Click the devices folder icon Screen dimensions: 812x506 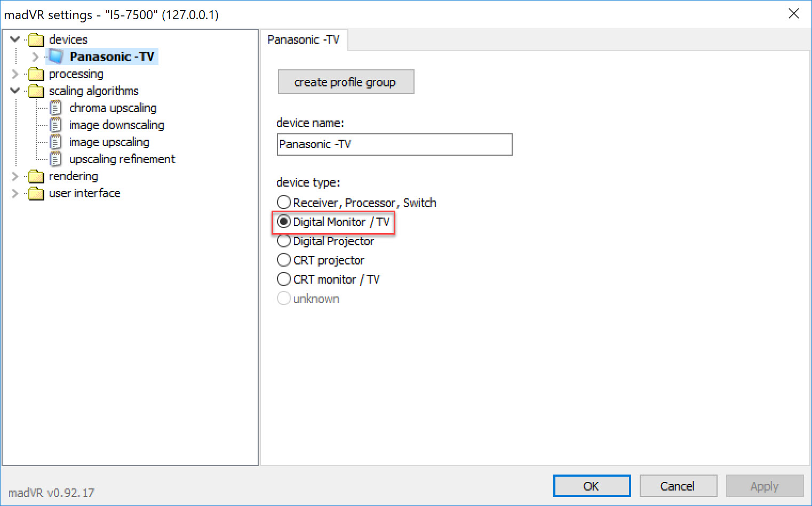[x=36, y=39]
